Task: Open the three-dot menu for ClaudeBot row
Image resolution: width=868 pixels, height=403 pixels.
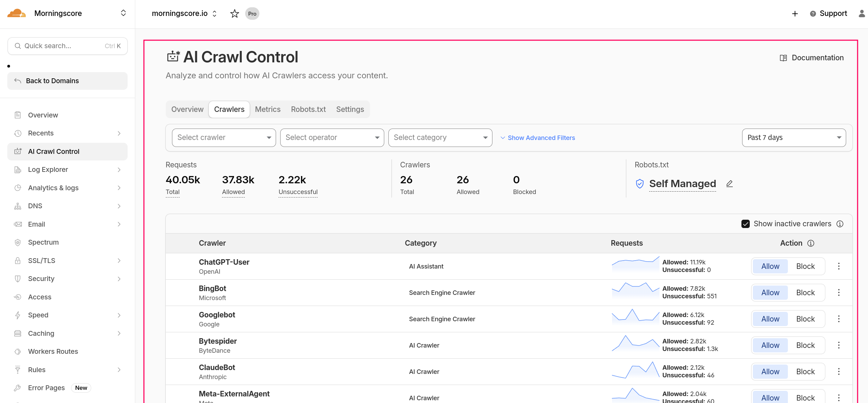Action: point(839,371)
